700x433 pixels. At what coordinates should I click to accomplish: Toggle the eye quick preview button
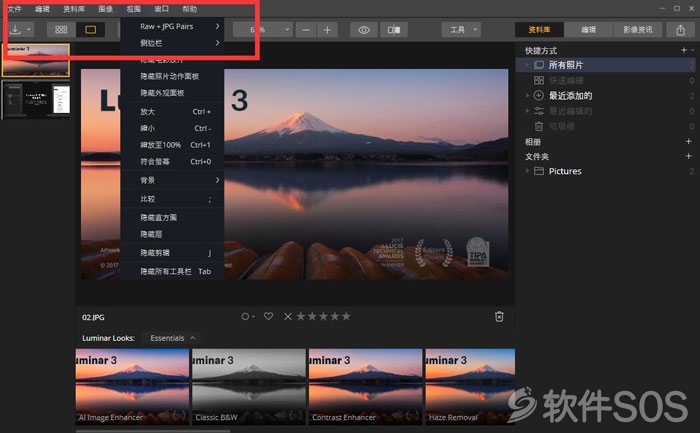point(364,30)
